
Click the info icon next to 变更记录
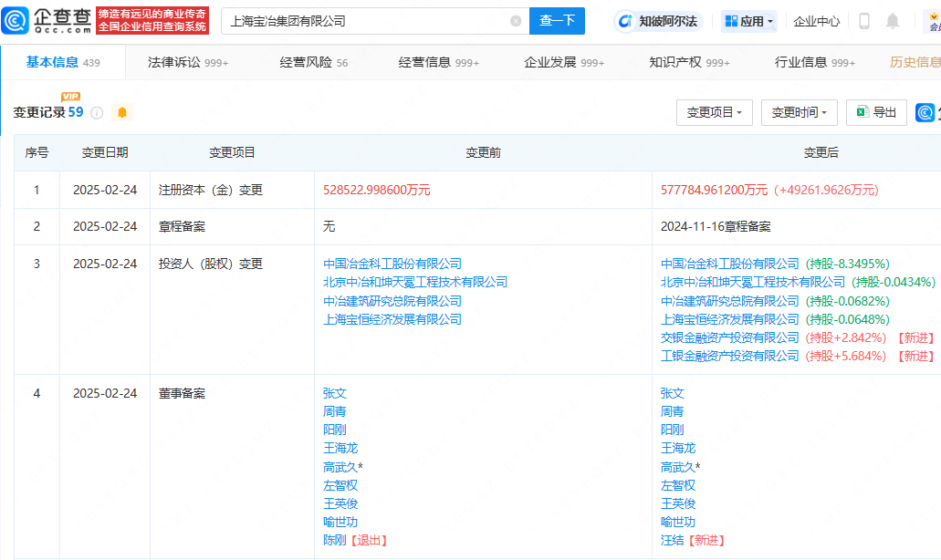point(97,113)
